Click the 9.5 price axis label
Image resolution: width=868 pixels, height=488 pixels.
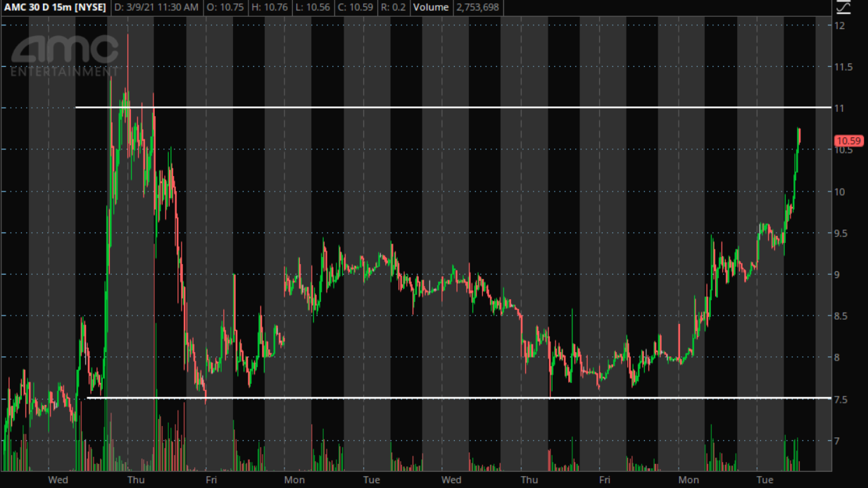click(843, 233)
